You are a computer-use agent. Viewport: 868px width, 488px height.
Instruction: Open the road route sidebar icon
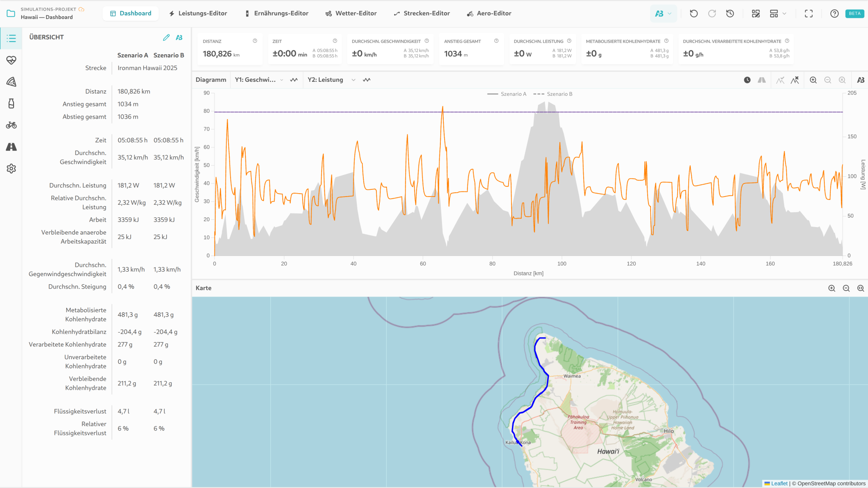tap(11, 147)
